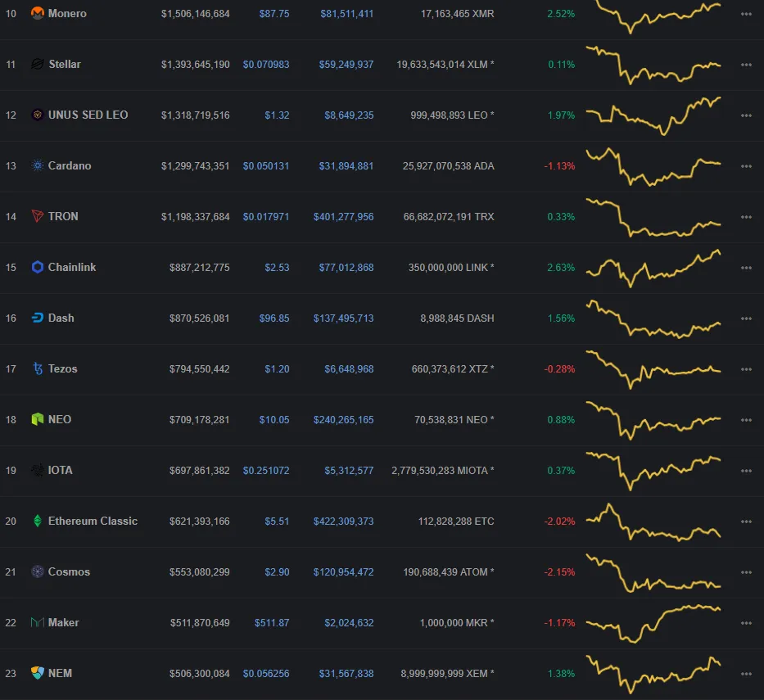
Task: Open the Cardano coin name link
Action: [69, 165]
